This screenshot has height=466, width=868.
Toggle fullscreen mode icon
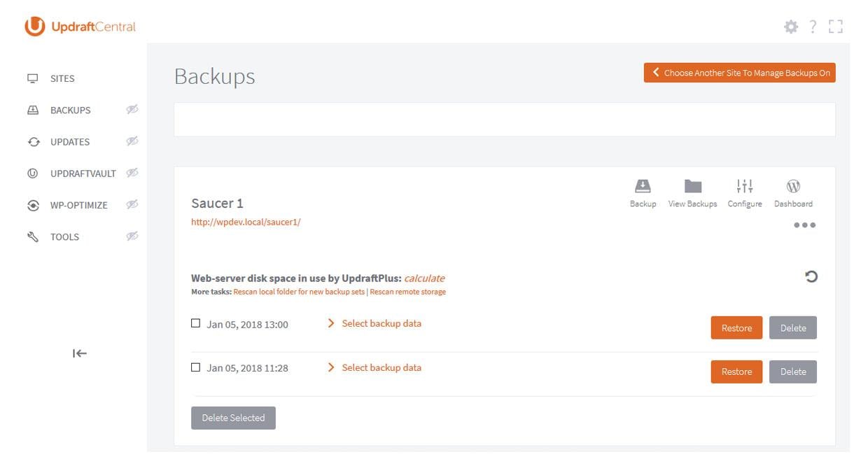point(835,27)
